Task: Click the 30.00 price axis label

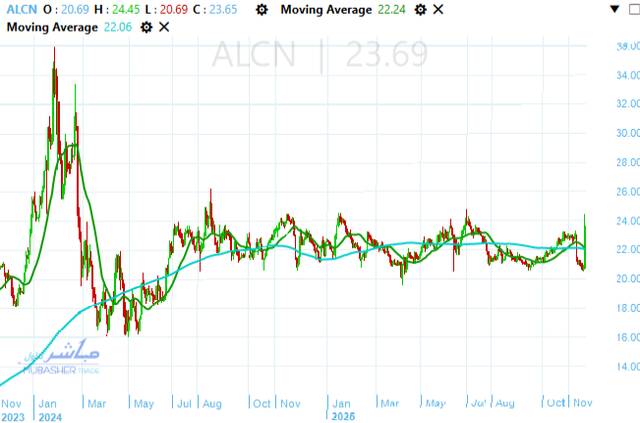Action: [x=627, y=133]
